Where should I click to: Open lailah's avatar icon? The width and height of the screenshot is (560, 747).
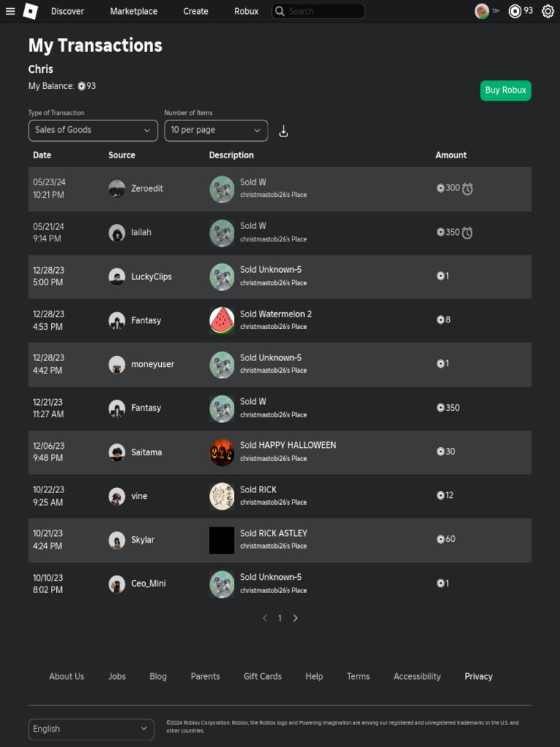117,233
